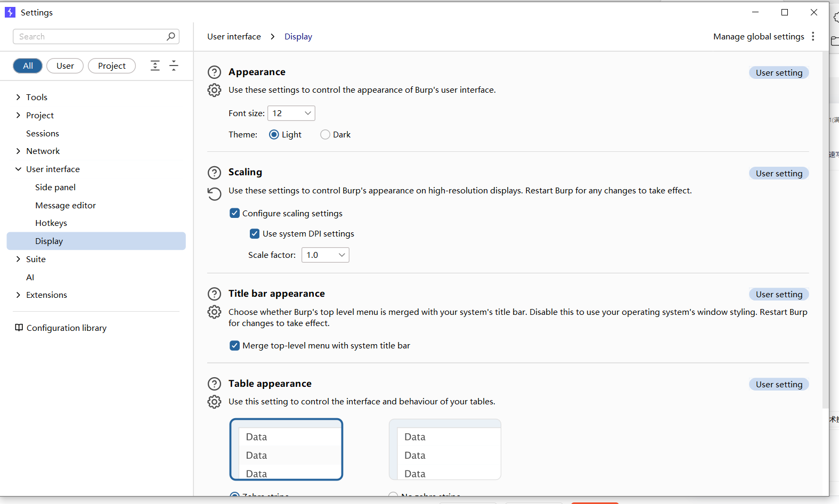839x504 pixels.
Task: Click the Burp Suite logo in title bar
Action: tap(10, 12)
